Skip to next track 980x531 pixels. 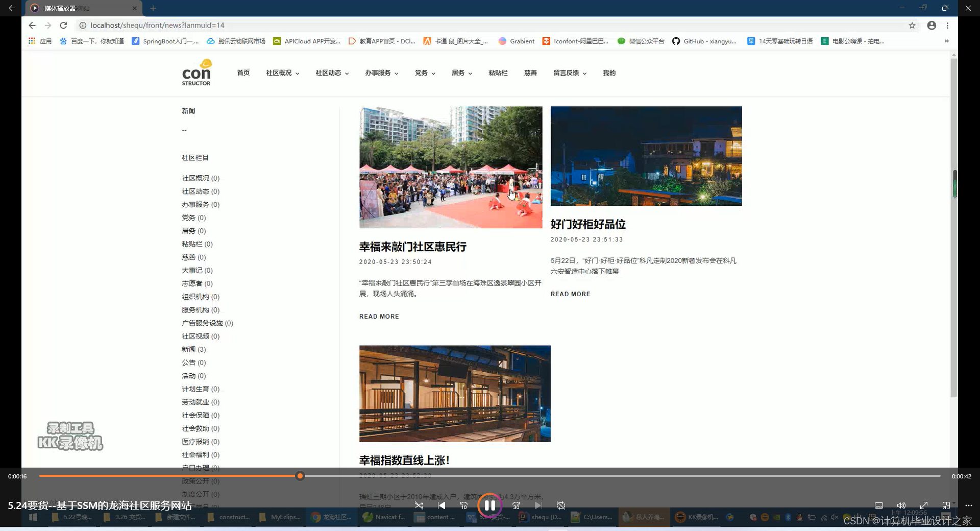pyautogui.click(x=538, y=505)
